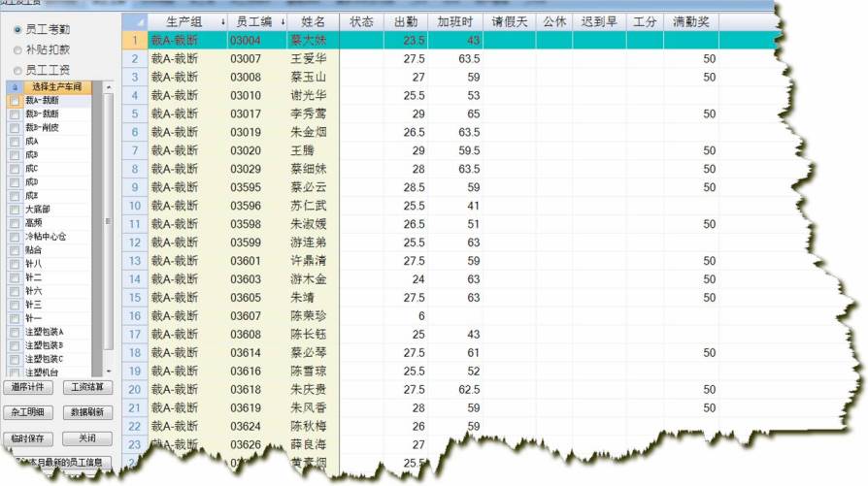Select the 员工工资 radio option
This screenshot has height=486, width=868.
pyautogui.click(x=17, y=70)
